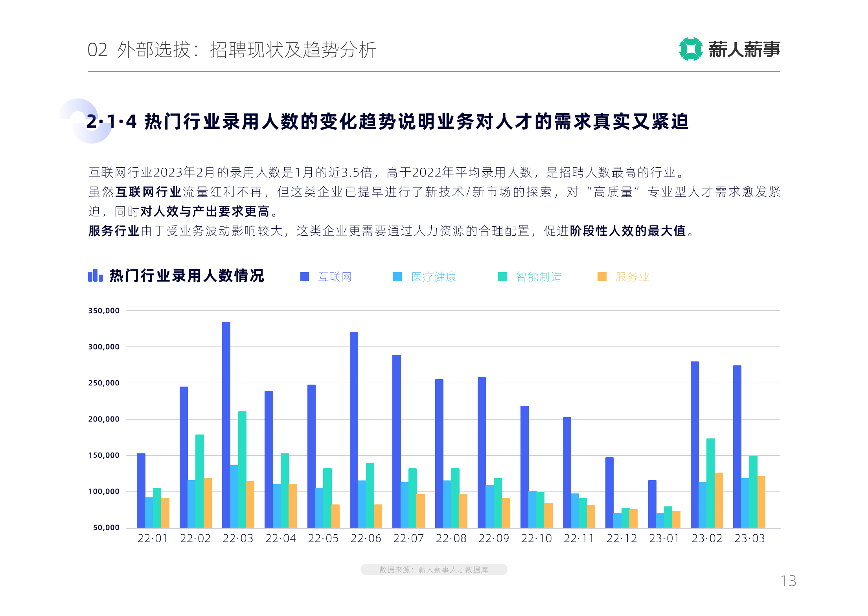868x616 pixels.
Task: Click the 薪人薪事 green logo icon
Action: point(691,49)
